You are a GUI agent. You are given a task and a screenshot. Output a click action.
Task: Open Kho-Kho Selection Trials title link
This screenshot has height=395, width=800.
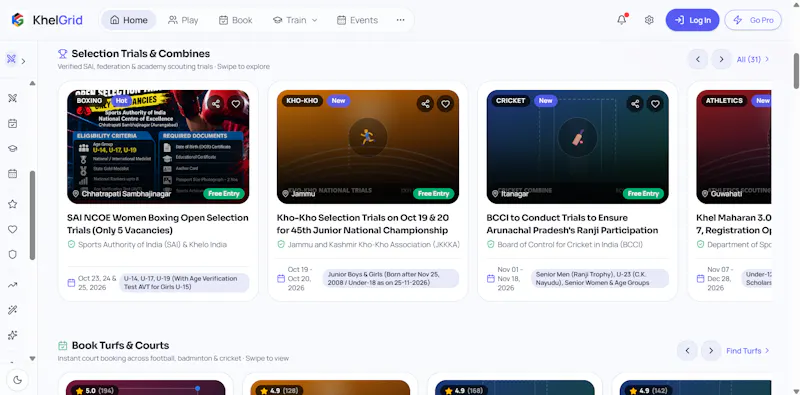click(362, 224)
